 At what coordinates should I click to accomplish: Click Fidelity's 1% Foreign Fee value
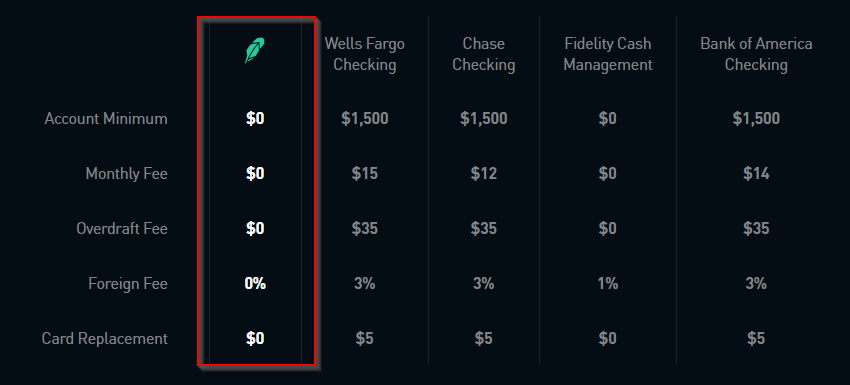coord(608,284)
